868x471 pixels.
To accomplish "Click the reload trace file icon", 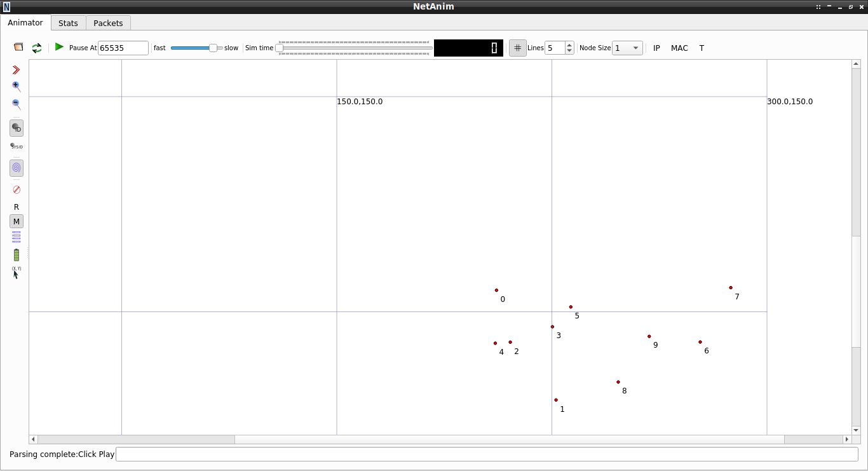I will pyautogui.click(x=36, y=48).
